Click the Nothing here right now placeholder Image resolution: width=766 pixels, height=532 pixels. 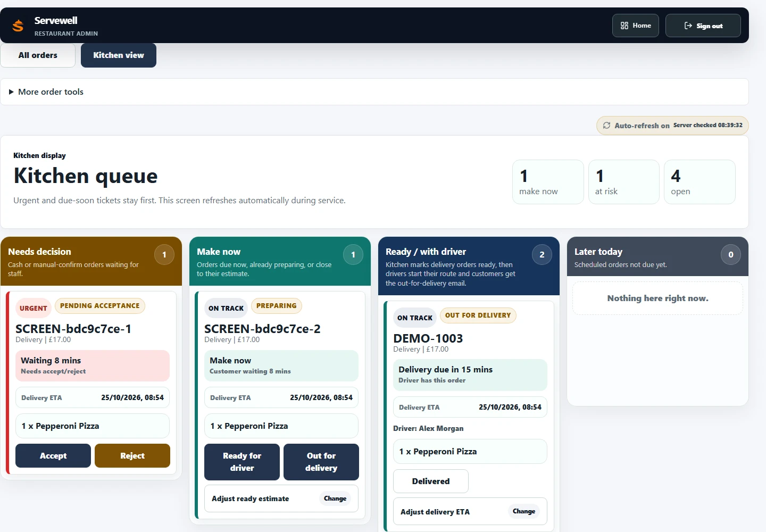click(x=658, y=298)
